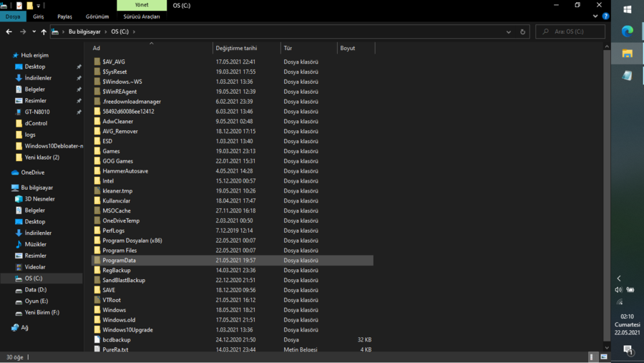This screenshot has width=644, height=363.
Task: Switch to the Giriş ribbon tab
Action: [38, 16]
